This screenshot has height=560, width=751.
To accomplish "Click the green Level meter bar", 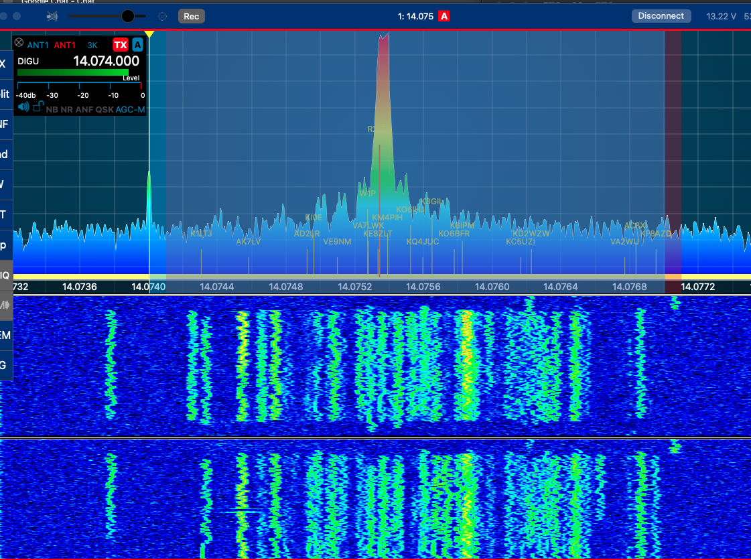I will 73,72.
